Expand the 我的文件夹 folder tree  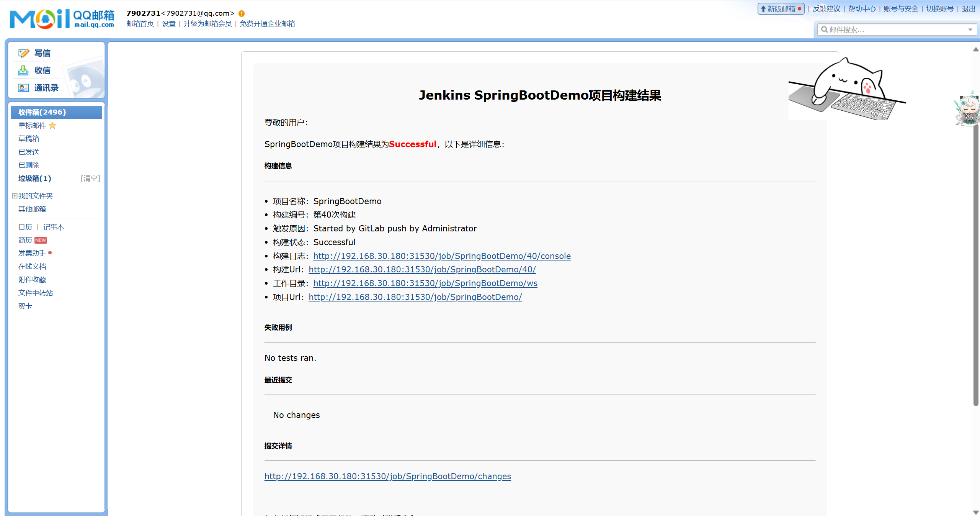click(x=15, y=196)
